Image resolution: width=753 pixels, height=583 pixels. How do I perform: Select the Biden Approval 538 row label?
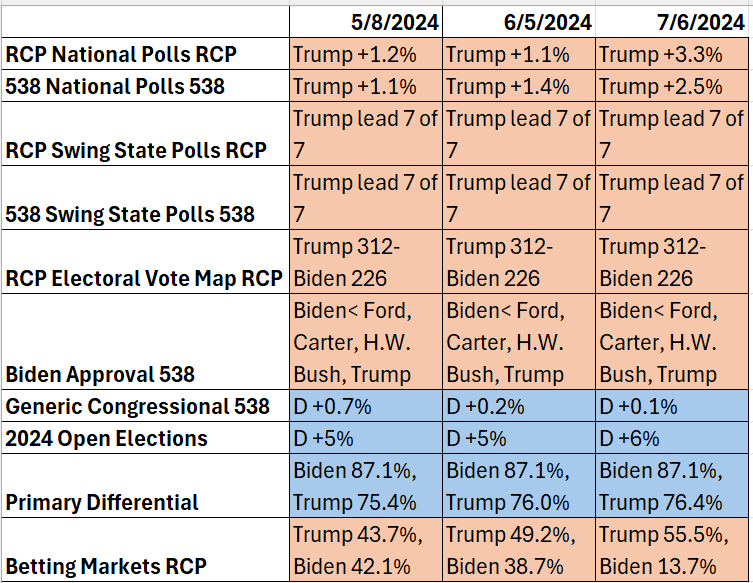100,374
